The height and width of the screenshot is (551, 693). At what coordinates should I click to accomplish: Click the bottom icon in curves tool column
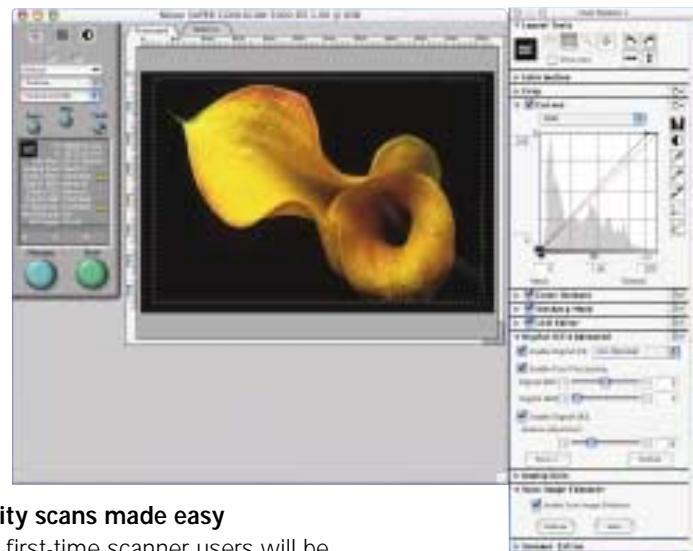[677, 228]
